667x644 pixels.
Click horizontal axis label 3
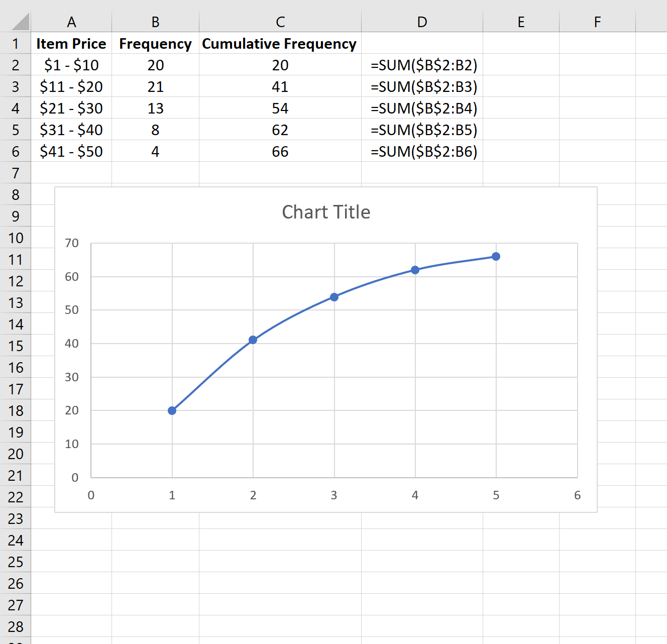click(334, 495)
